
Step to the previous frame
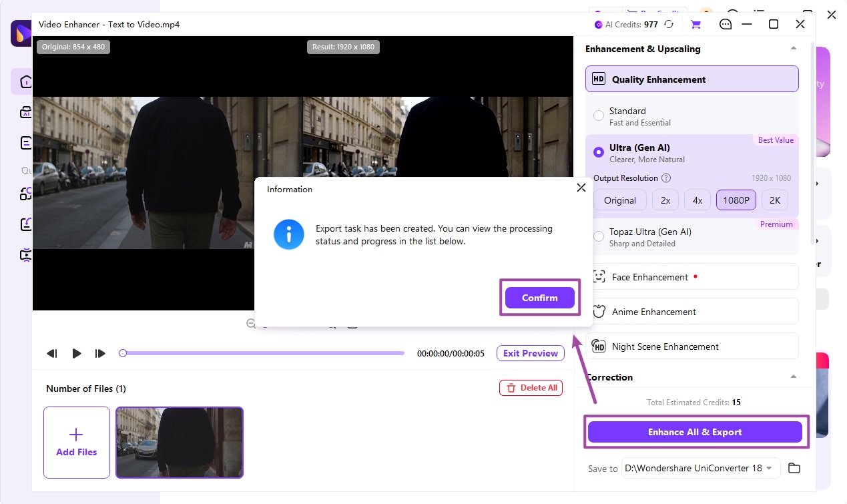[51, 353]
